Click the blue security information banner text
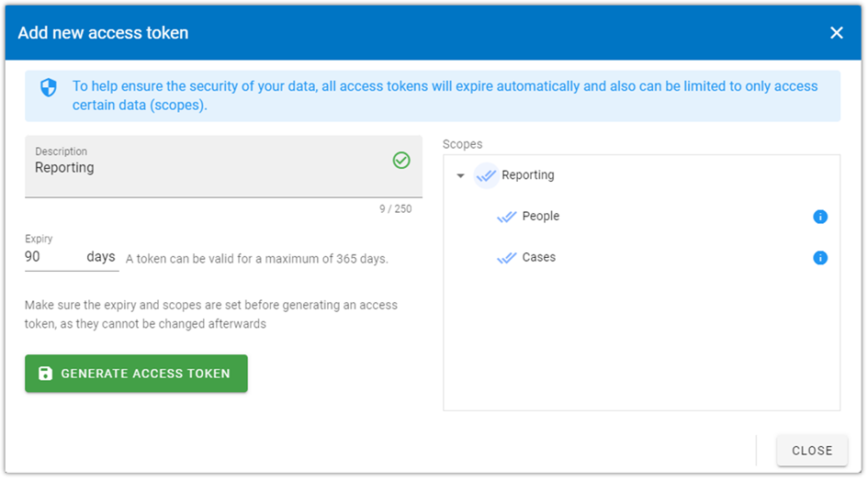Viewport: 868px width, 481px height. tap(445, 95)
